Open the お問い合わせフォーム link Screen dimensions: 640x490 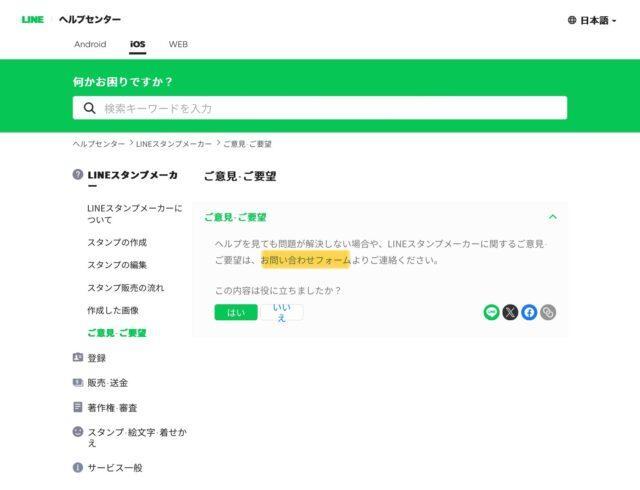click(305, 260)
